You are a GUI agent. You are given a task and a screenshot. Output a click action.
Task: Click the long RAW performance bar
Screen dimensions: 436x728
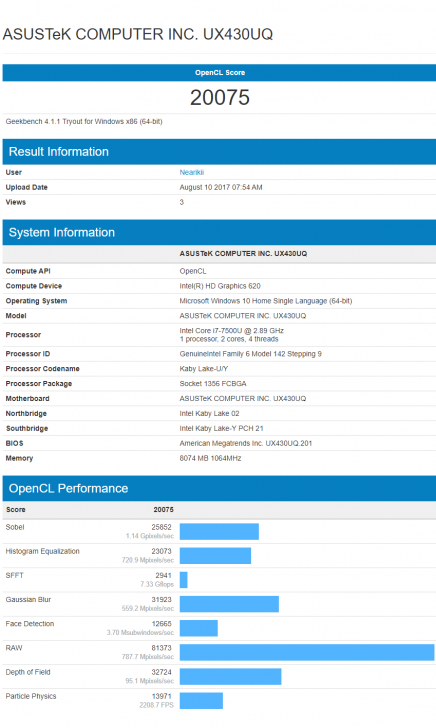pos(307,652)
